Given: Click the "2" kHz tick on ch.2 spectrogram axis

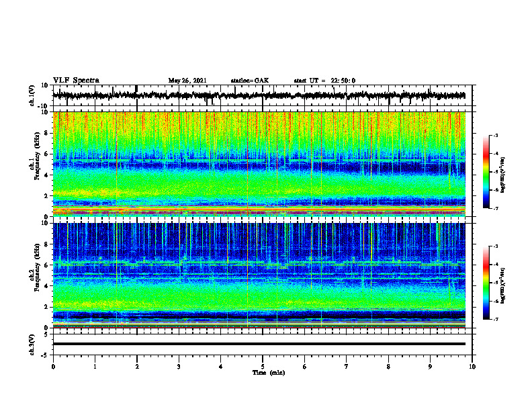Looking at the screenshot, I should [x=46, y=307].
